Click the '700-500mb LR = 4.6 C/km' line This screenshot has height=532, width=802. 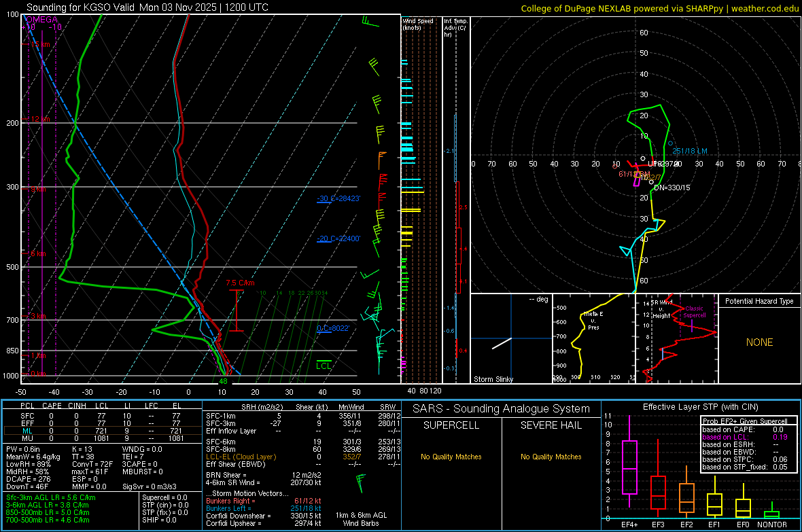[x=48, y=520]
